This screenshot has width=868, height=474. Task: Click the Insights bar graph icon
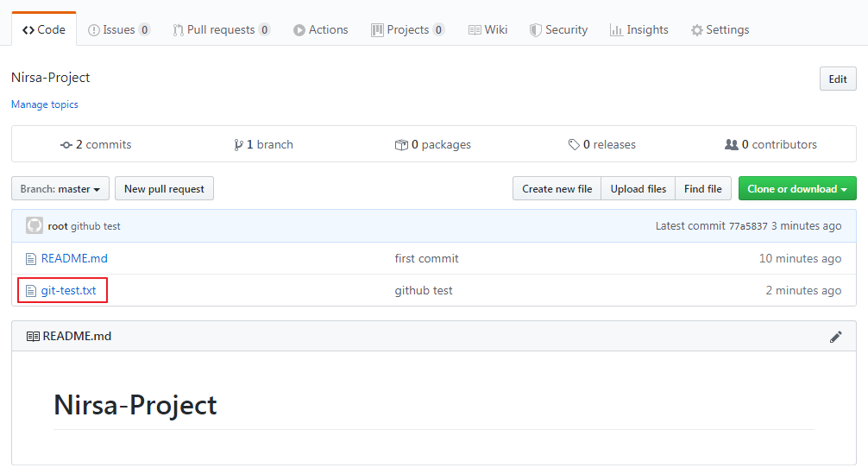(616, 30)
